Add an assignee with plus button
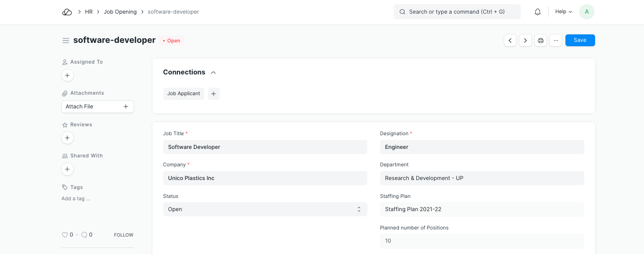 tap(67, 75)
